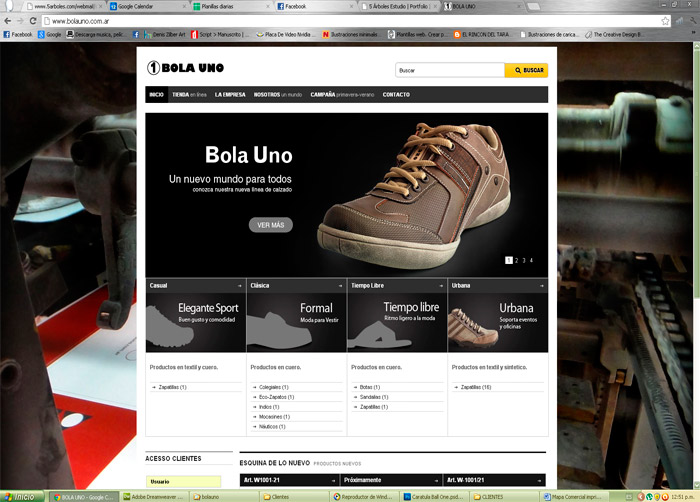Open Ilustraciones minimalis bookmark
Image resolution: width=700 pixels, height=502 pixels.
click(350, 34)
